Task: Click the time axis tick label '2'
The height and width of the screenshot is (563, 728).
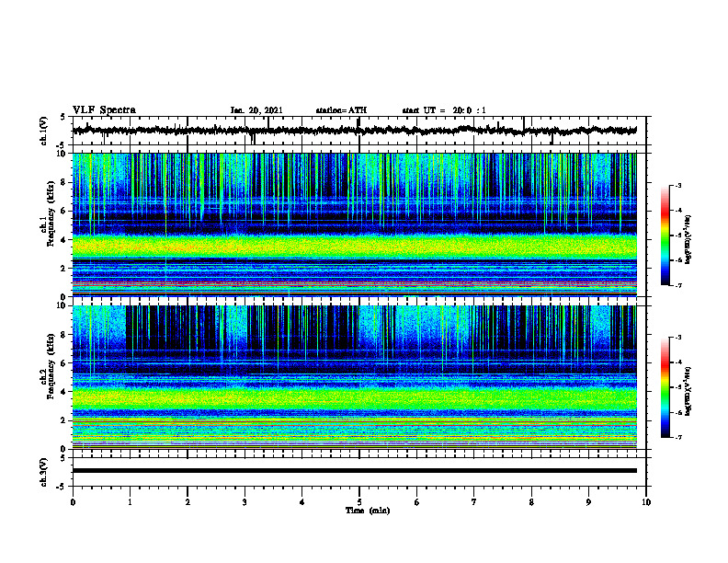Action: (x=188, y=502)
